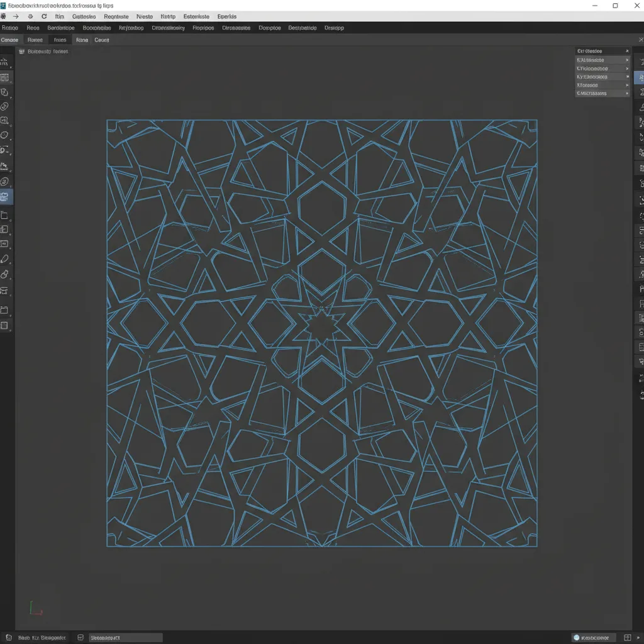Image resolution: width=644 pixels, height=644 pixels.
Task: Toggle the pinned entry atop the right-side panel list
Action: pyautogui.click(x=601, y=51)
